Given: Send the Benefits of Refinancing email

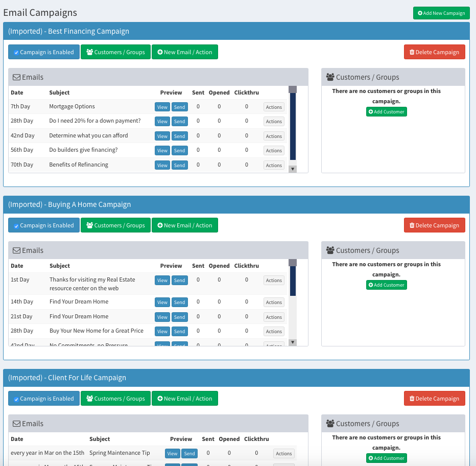Looking at the screenshot, I should (179, 165).
